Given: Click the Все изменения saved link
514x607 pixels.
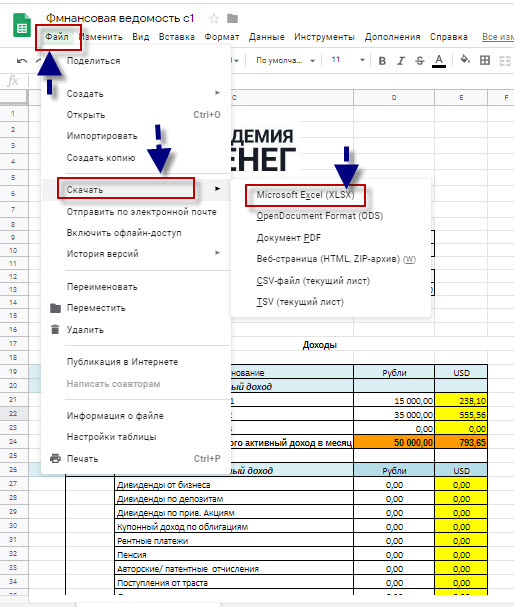Looking at the screenshot, I should (x=498, y=37).
